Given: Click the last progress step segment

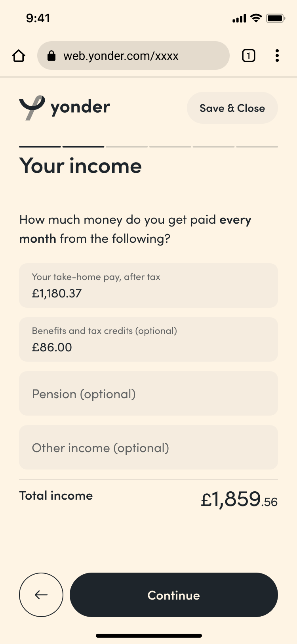Looking at the screenshot, I should (257, 147).
